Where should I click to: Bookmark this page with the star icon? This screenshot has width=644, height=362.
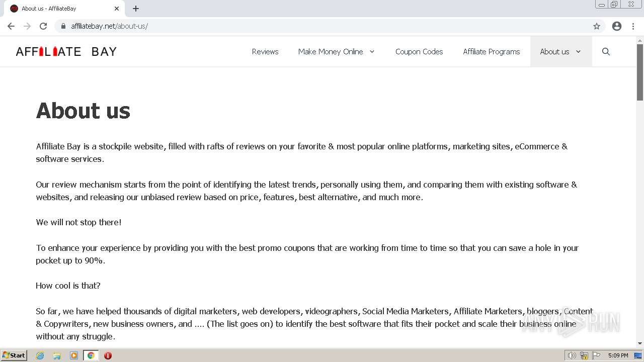tap(597, 26)
